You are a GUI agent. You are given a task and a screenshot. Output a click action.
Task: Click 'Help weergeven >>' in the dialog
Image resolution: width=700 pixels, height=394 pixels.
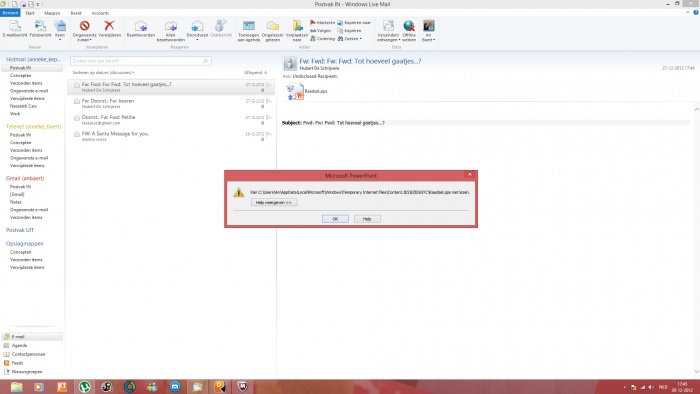click(274, 203)
